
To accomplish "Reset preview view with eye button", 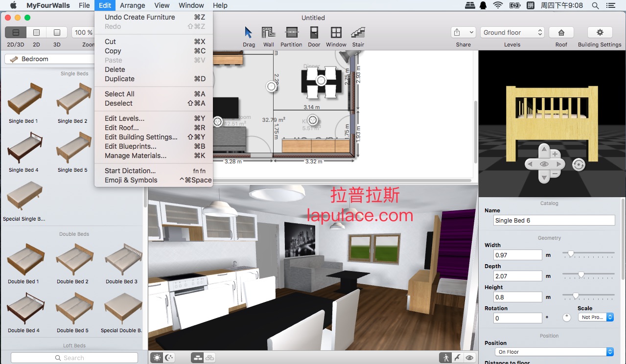I will click(x=544, y=164).
